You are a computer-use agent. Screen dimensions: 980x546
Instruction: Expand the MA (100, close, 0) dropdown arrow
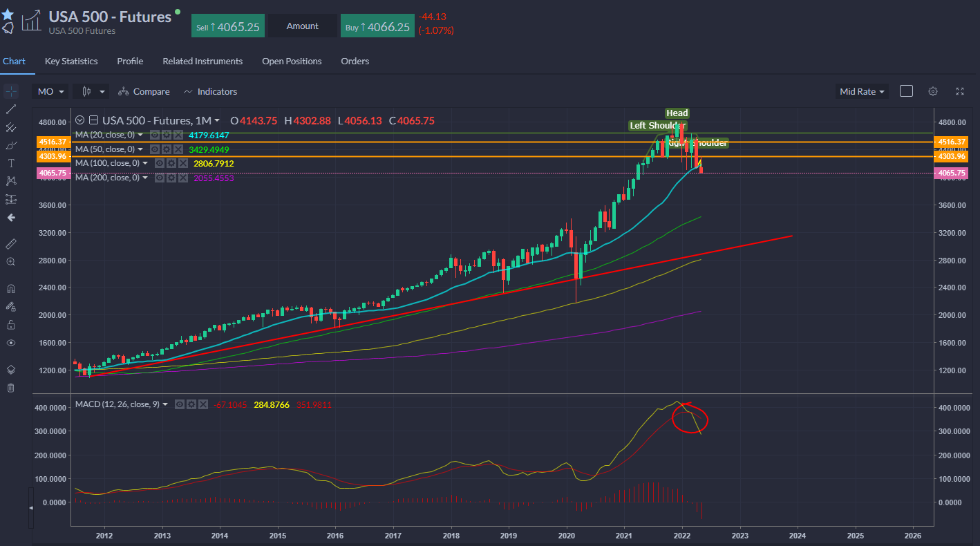tap(144, 163)
